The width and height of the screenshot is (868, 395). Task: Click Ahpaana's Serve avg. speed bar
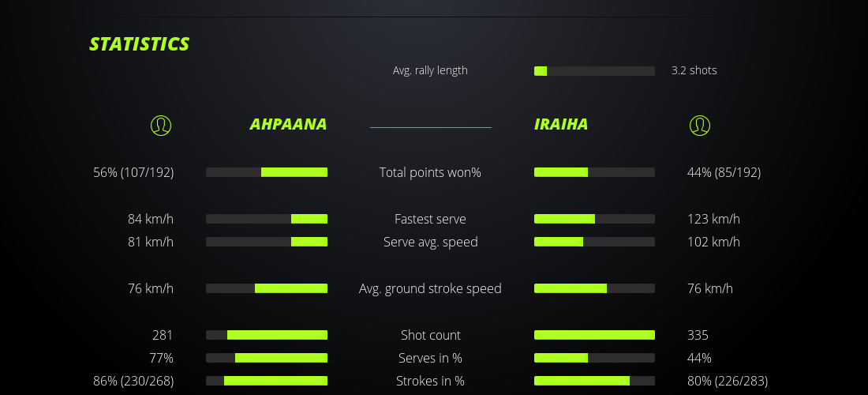pyautogui.click(x=267, y=242)
